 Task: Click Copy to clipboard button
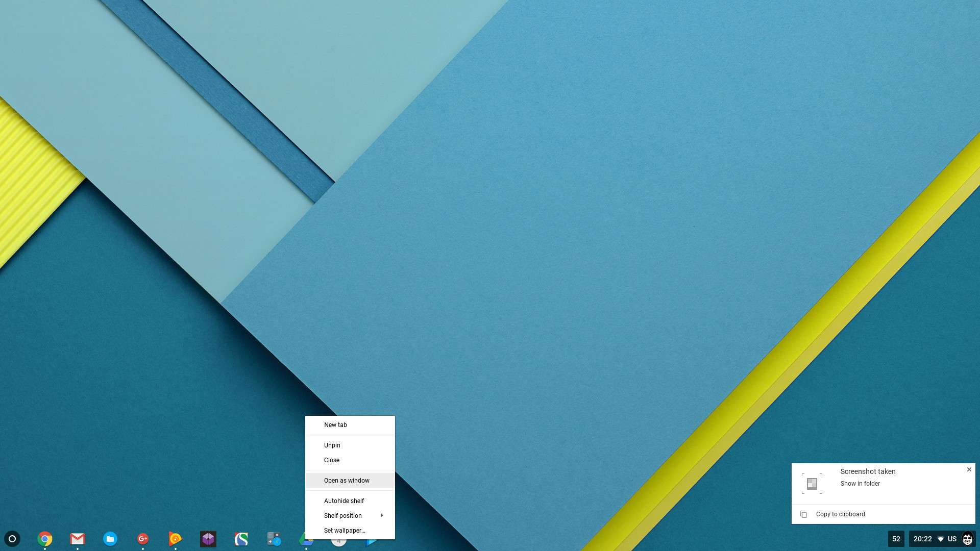(x=884, y=514)
